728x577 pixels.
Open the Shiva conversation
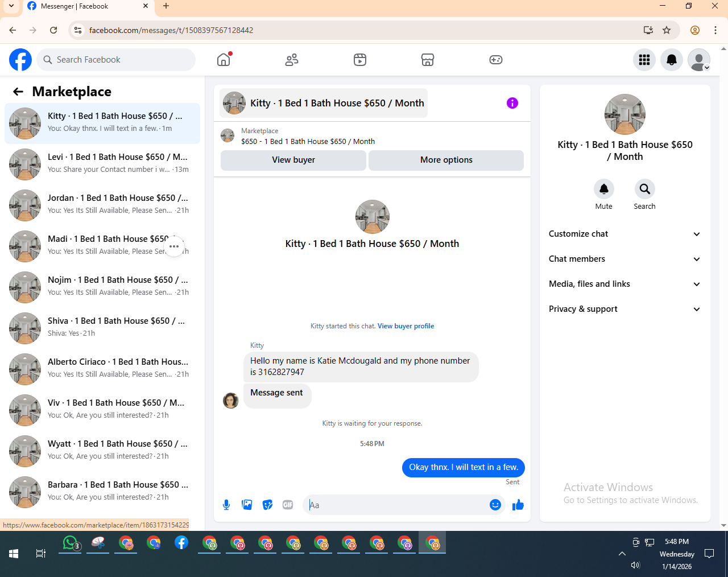102,328
